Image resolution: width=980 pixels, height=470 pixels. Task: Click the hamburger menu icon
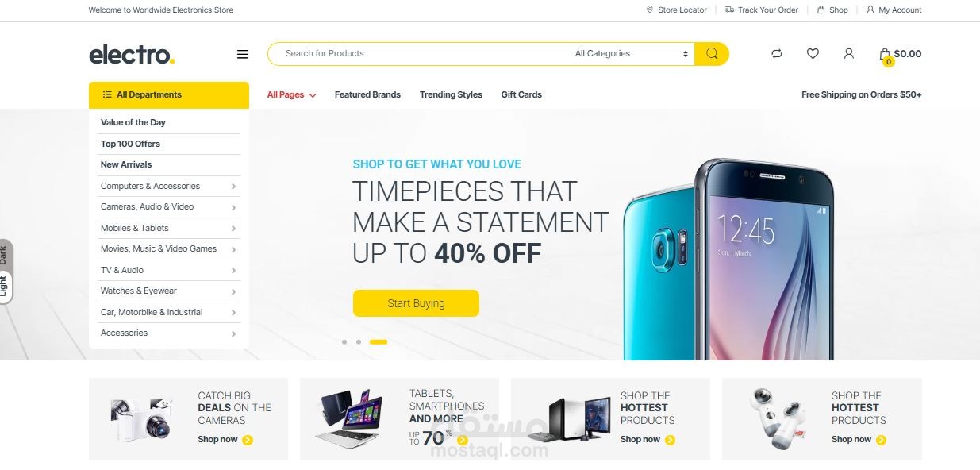pyautogui.click(x=242, y=54)
